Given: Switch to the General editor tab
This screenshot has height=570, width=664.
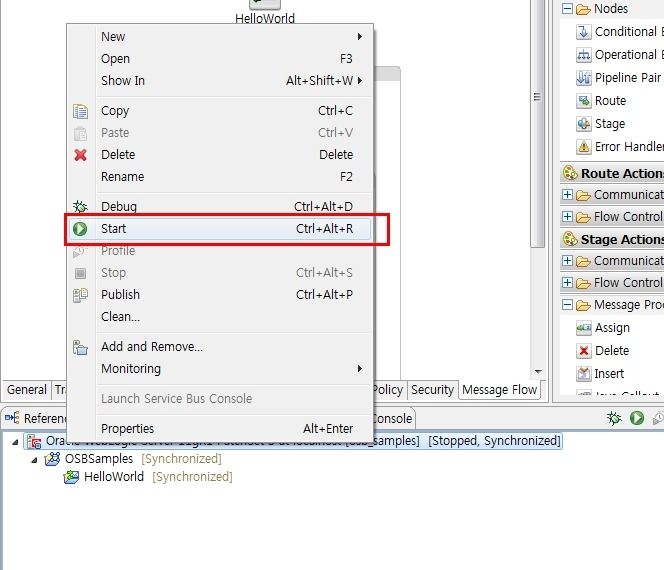Looking at the screenshot, I should pos(27,390).
